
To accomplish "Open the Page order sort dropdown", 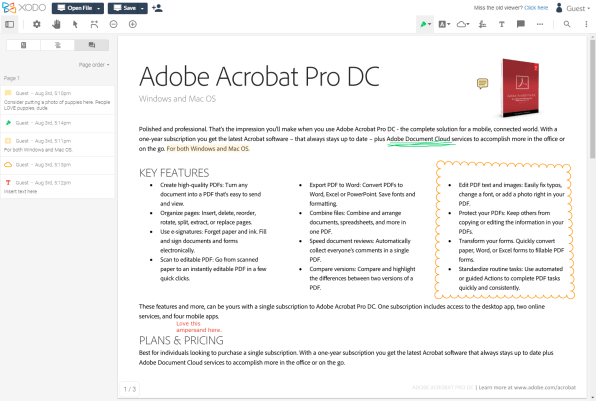I will pyautogui.click(x=94, y=65).
